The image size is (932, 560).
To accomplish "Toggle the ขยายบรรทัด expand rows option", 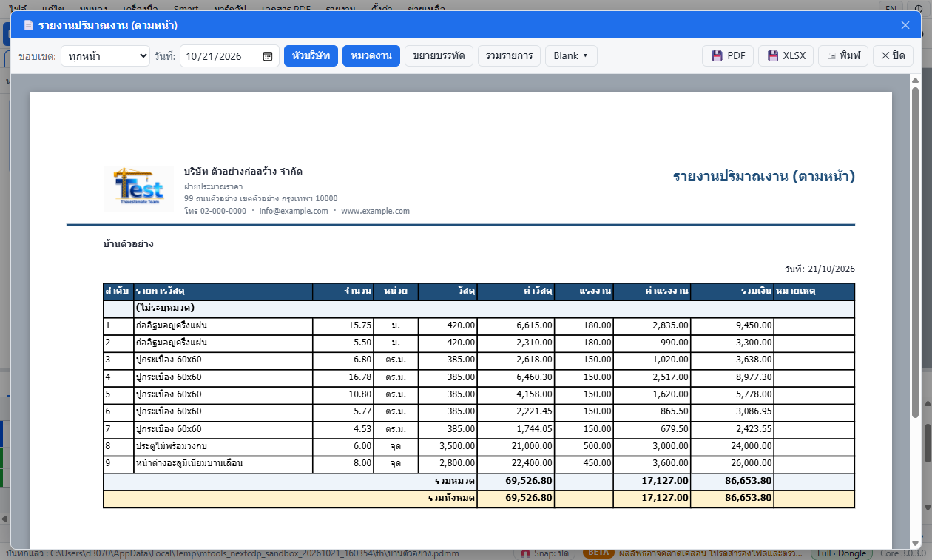I will pyautogui.click(x=439, y=55).
